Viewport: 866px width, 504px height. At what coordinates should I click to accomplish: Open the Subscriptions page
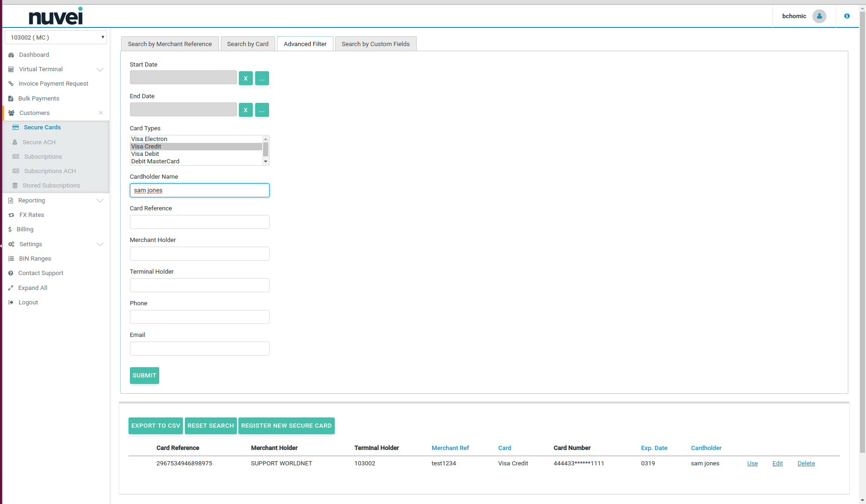click(42, 156)
